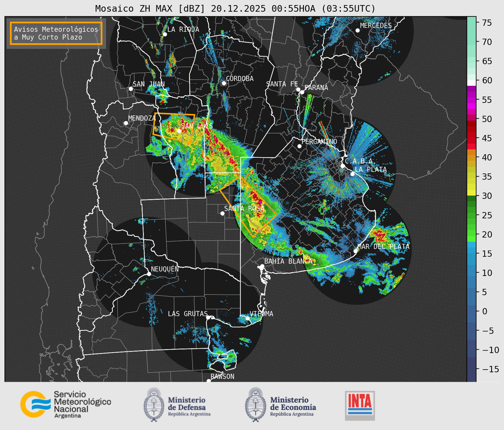Click the San Juan city marker dot
Screen dimensions: 504x430
pyautogui.click(x=131, y=89)
